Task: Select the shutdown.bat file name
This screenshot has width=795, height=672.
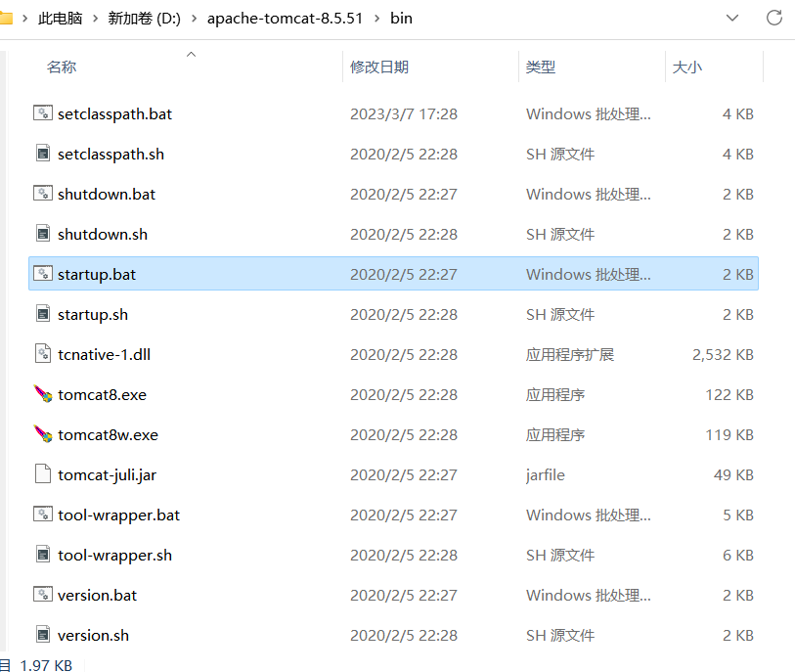Action: [107, 194]
